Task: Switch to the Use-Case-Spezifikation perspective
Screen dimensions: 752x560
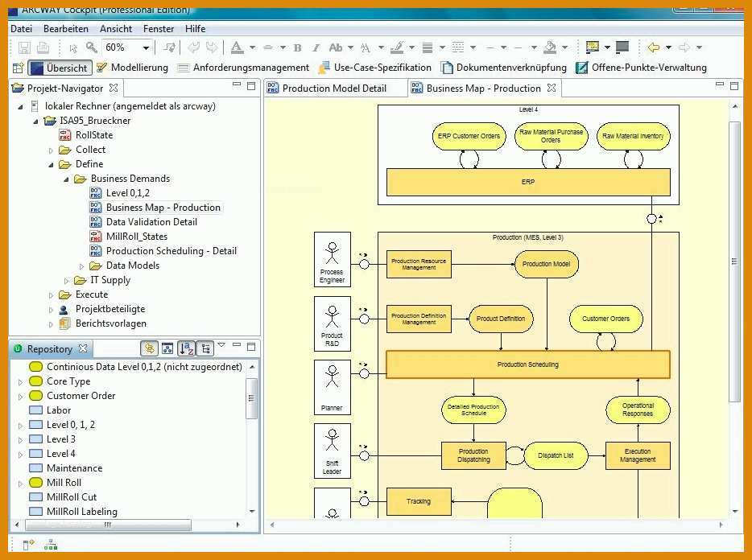Action: 375,68
